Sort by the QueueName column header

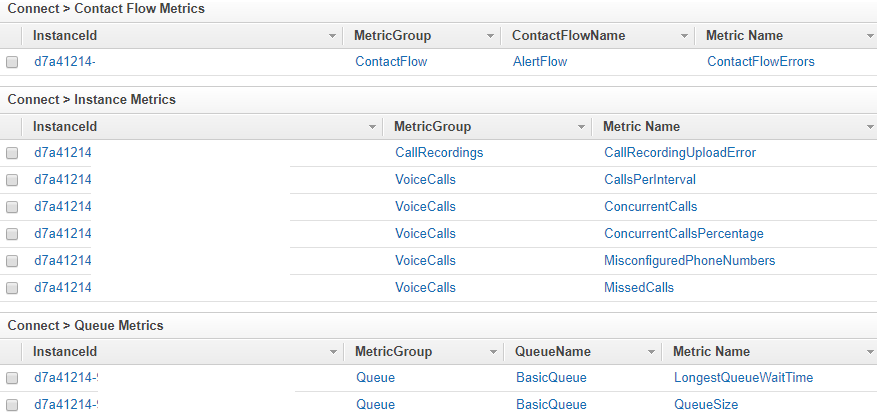click(553, 352)
